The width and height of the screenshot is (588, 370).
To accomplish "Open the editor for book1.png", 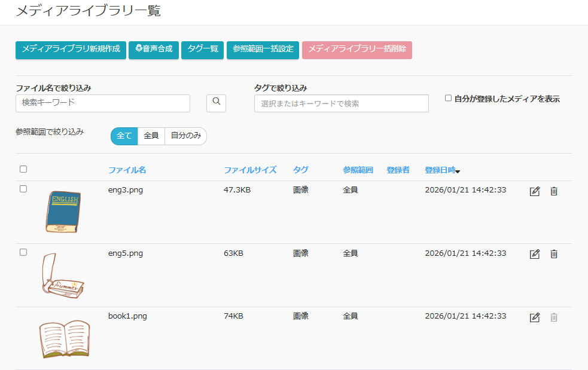I will click(x=535, y=317).
